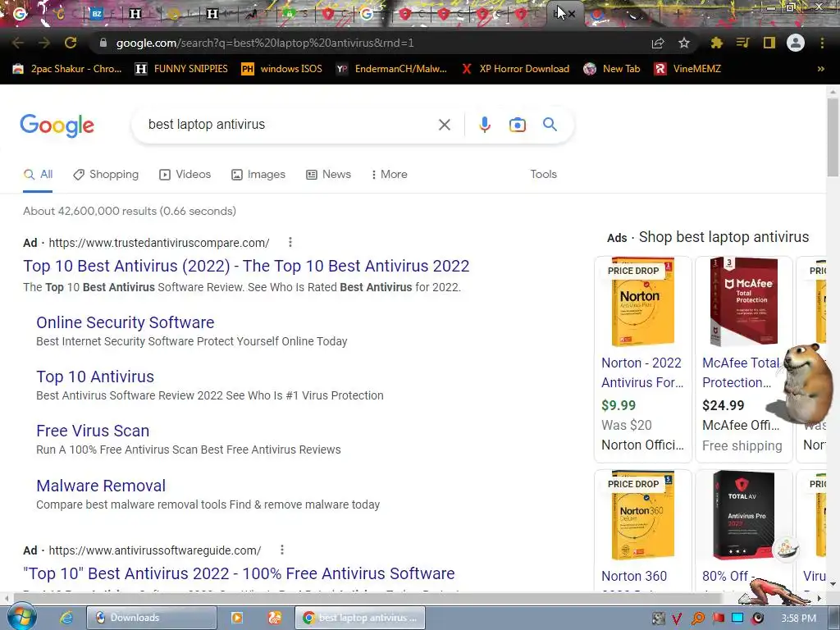Open Norton - 2022 Antivirus For... listing
840x630 pixels.
[x=642, y=373]
